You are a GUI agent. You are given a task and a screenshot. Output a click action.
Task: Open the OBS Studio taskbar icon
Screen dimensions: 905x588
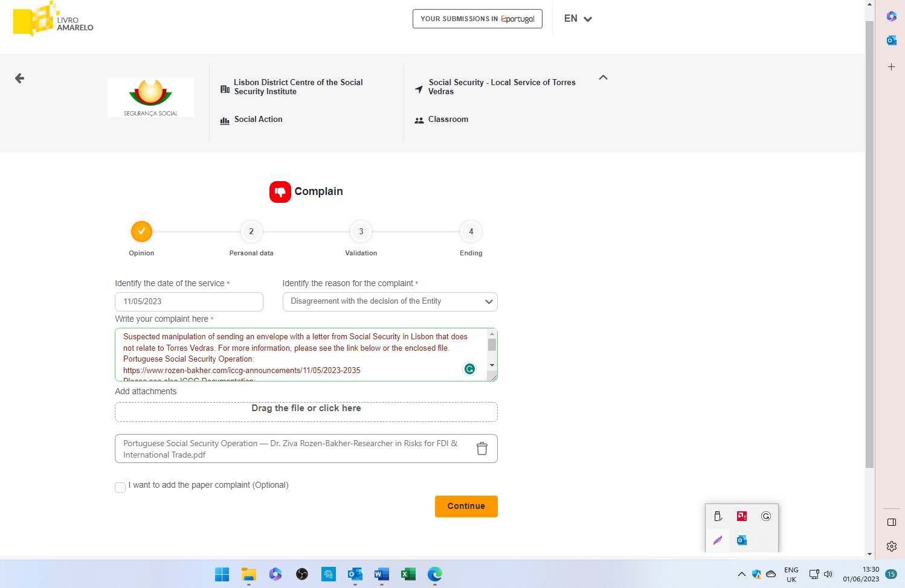pos(301,574)
